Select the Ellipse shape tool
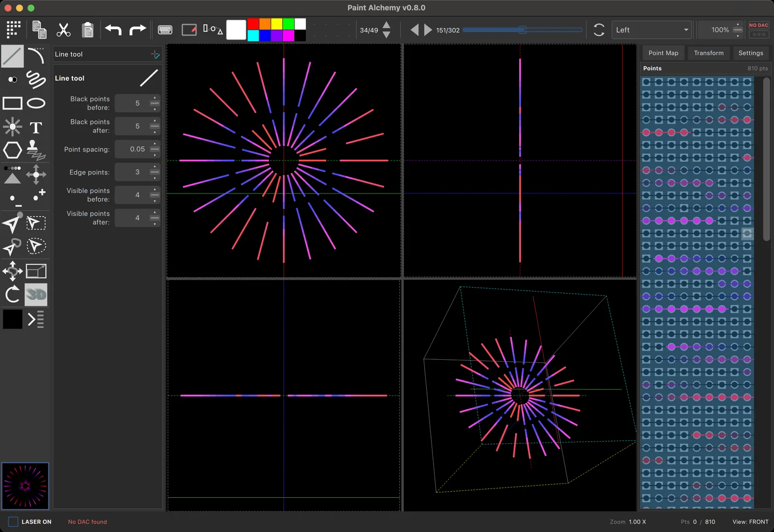Screen dimensions: 774x532 pyautogui.click(x=36, y=103)
